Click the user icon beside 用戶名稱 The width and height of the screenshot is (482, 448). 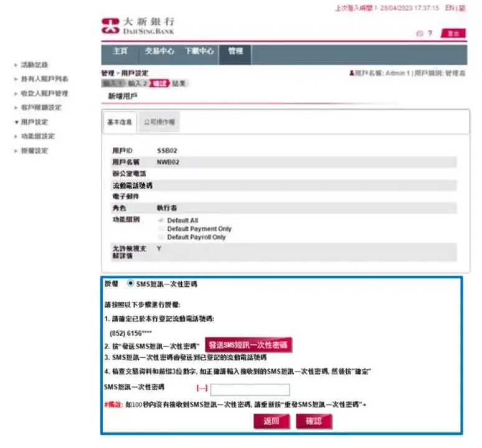click(x=352, y=73)
